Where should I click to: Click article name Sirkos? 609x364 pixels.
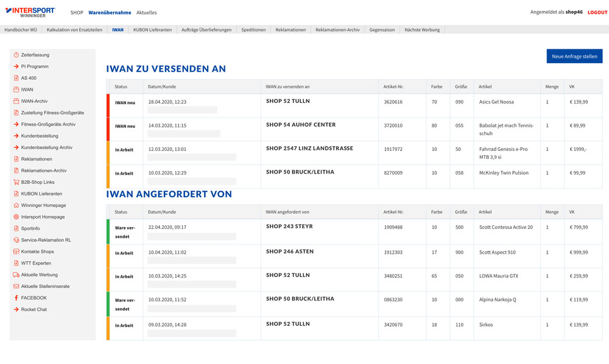(486, 325)
